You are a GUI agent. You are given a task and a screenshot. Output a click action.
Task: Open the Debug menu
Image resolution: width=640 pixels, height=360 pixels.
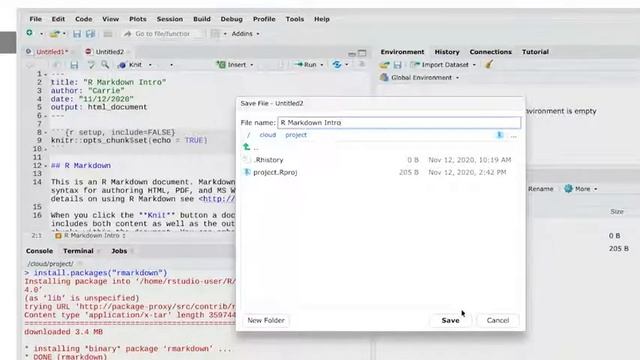pyautogui.click(x=231, y=19)
